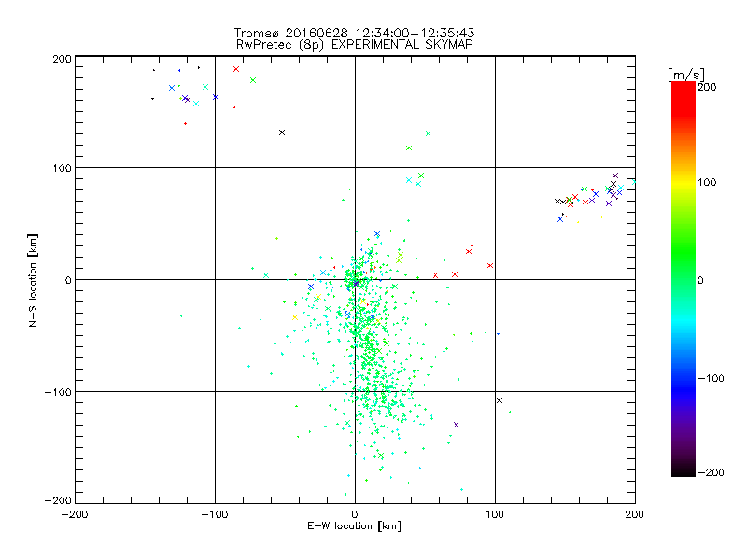The height and width of the screenshot is (560, 747).
Task: Click the black X marker near (100, -110)
Action: click(x=500, y=400)
